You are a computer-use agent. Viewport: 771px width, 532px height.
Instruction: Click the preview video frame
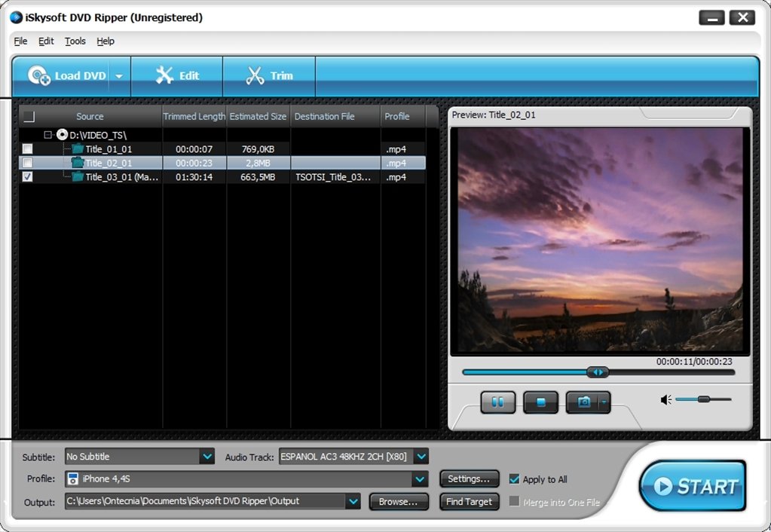point(600,240)
